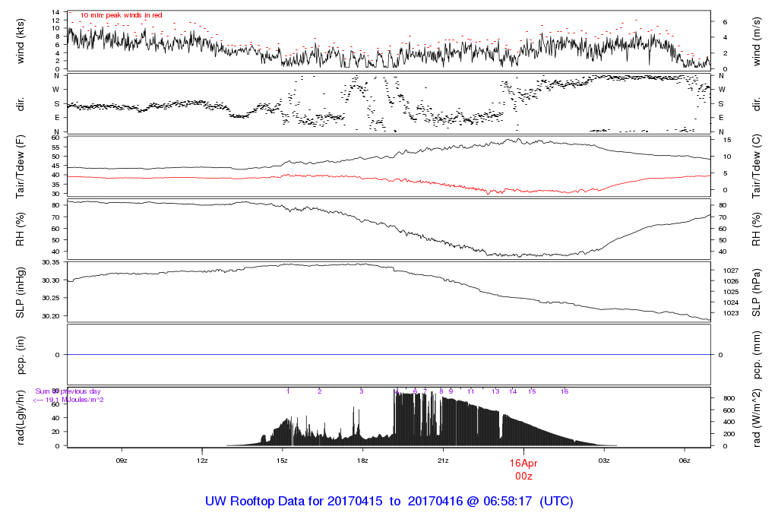Click the RH (%) left axis label
Viewport: 778px width, 532px height.
21,230
